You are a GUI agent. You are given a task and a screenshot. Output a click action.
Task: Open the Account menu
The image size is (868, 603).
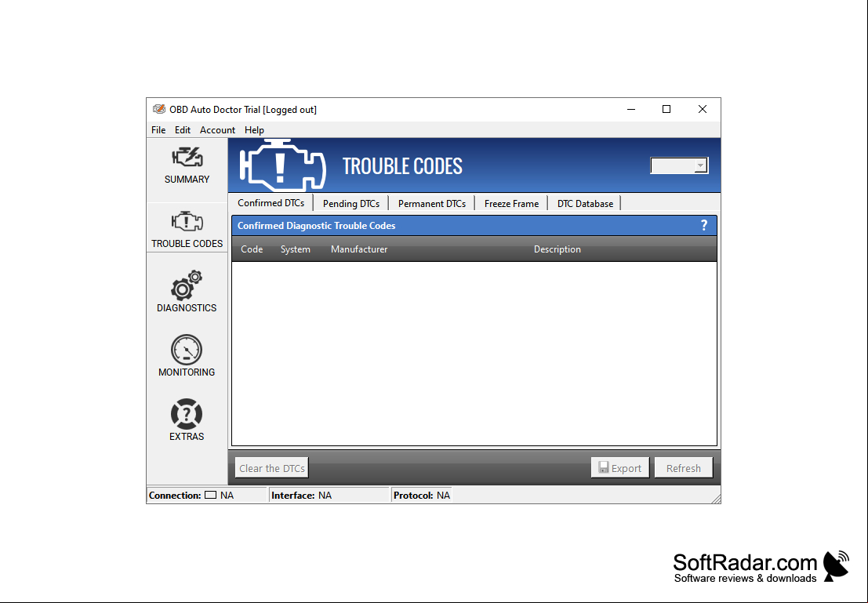[x=217, y=129]
